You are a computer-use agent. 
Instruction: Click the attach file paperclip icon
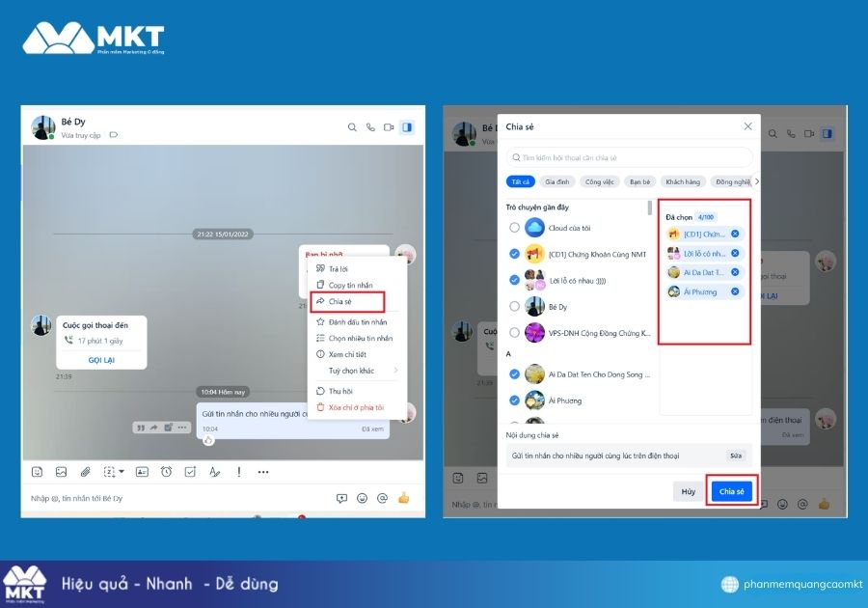point(85,472)
